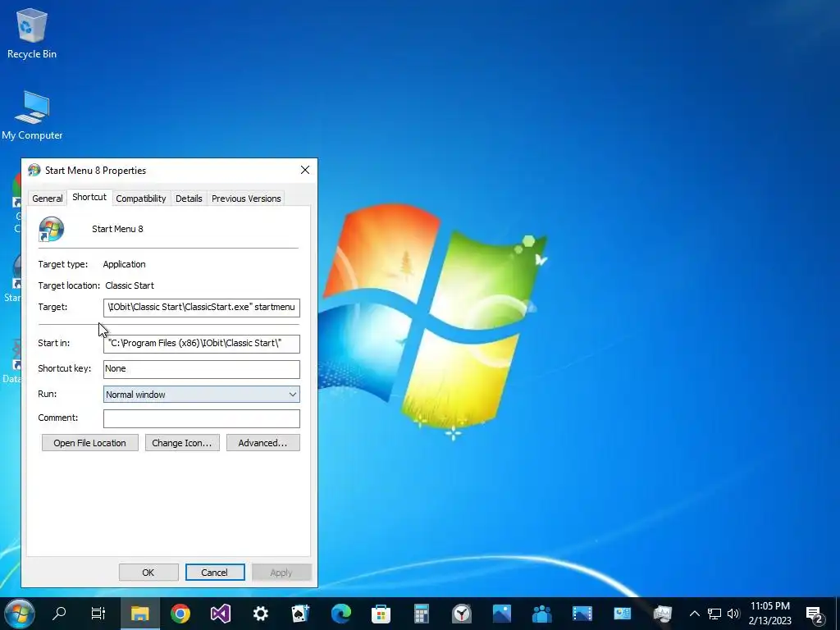
Task: Open the volume speaker tray icon
Action: point(733,614)
